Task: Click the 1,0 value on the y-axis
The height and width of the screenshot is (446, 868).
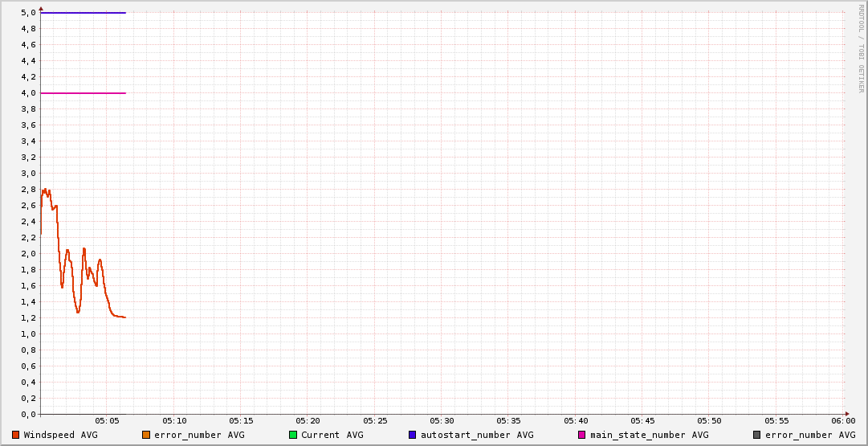Action: (x=29, y=334)
